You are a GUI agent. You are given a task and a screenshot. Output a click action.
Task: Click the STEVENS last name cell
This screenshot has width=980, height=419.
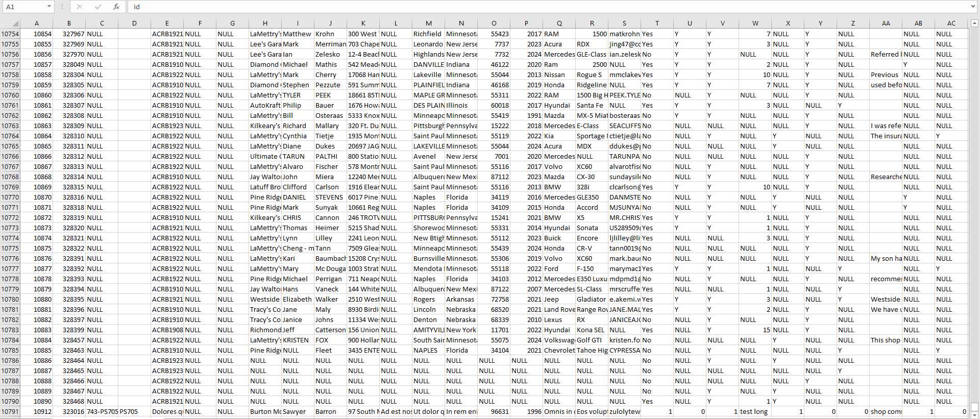(x=330, y=197)
